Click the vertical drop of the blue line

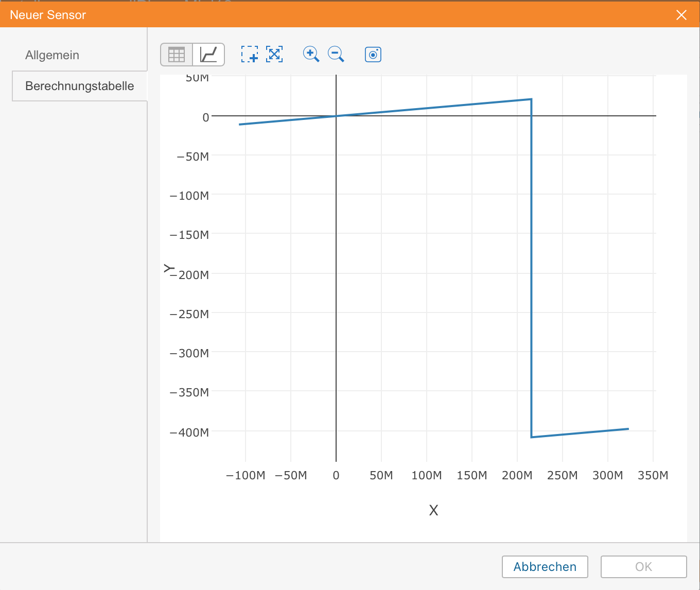(x=531, y=268)
